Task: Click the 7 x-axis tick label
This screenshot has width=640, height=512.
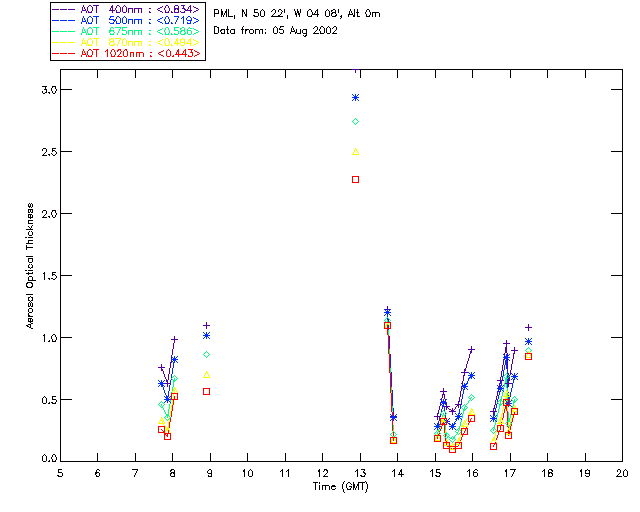Action: pos(135,473)
